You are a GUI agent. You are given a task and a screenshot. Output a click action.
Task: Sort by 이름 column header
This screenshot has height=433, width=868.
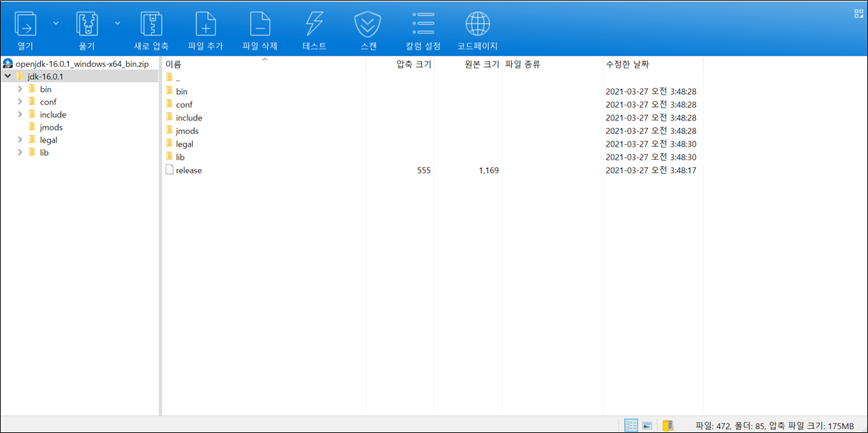(x=264, y=64)
